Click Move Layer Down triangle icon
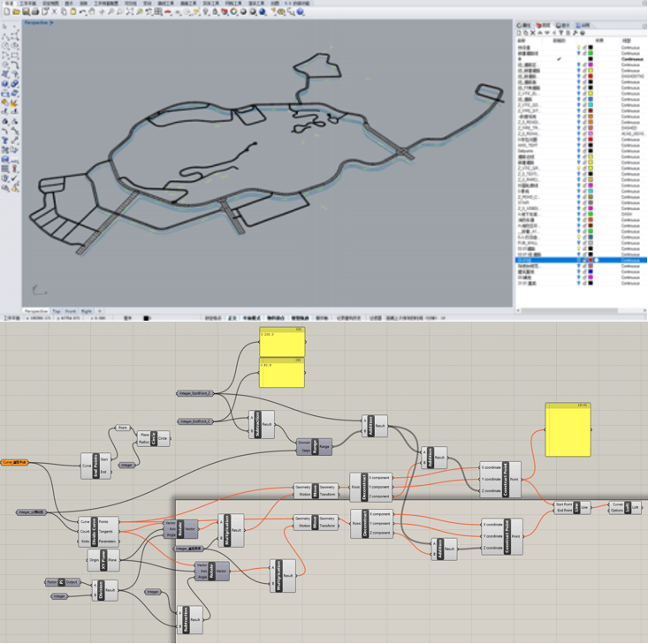The image size is (648, 644). (x=547, y=33)
